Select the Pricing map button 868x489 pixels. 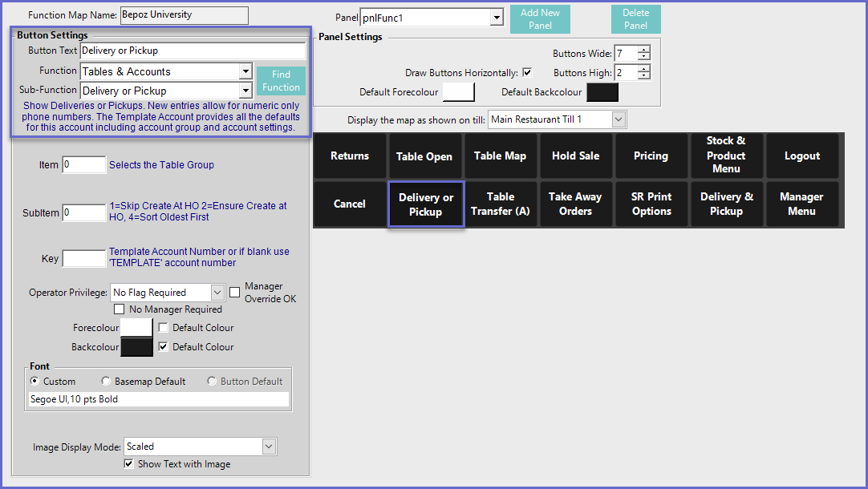pyautogui.click(x=651, y=156)
